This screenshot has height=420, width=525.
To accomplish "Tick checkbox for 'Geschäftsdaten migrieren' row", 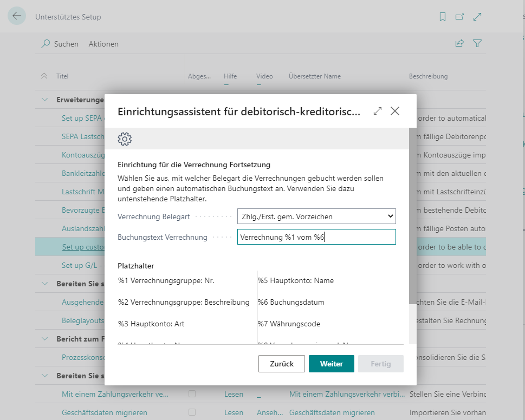I will (x=192, y=412).
